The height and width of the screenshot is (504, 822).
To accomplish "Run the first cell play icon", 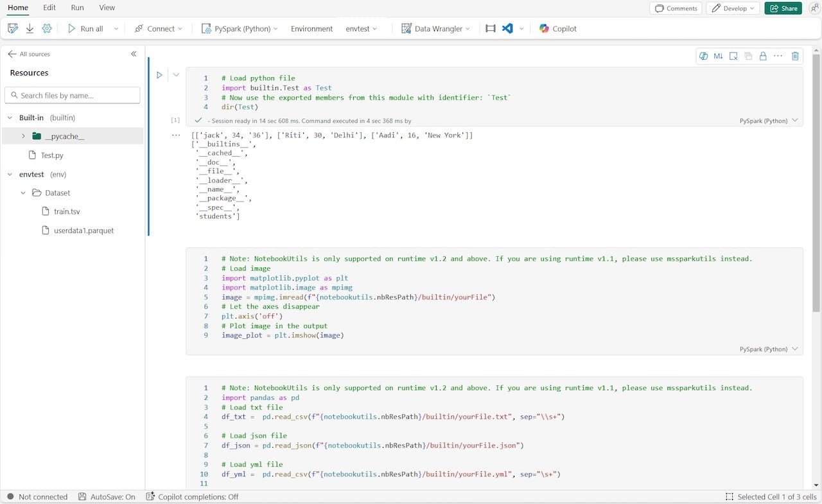I will pyautogui.click(x=159, y=75).
